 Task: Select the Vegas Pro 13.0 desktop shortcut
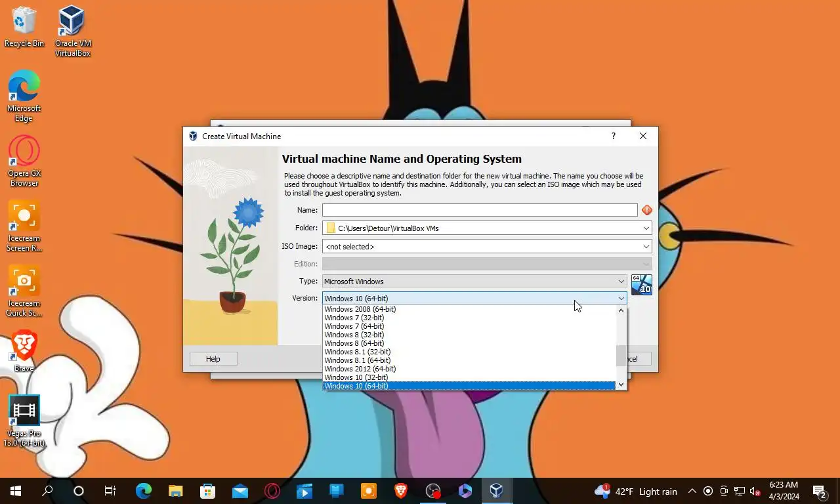tap(24, 421)
